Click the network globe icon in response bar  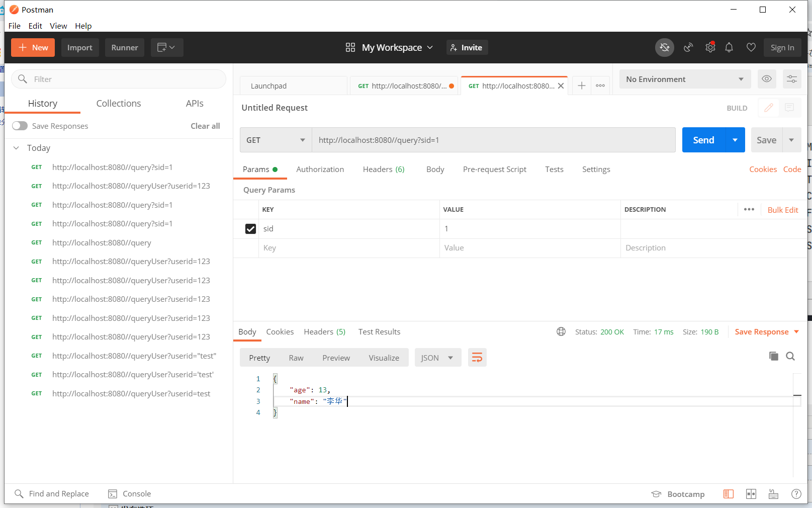coord(561,331)
